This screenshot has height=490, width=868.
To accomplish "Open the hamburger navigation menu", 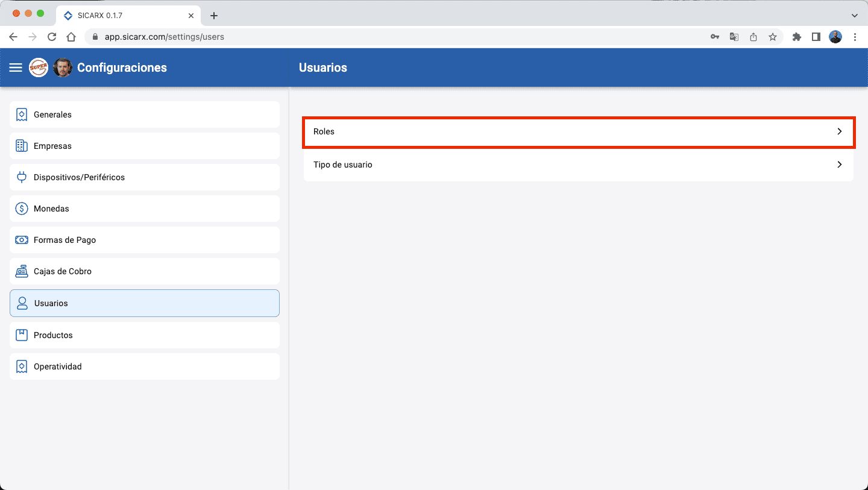I will coord(16,68).
